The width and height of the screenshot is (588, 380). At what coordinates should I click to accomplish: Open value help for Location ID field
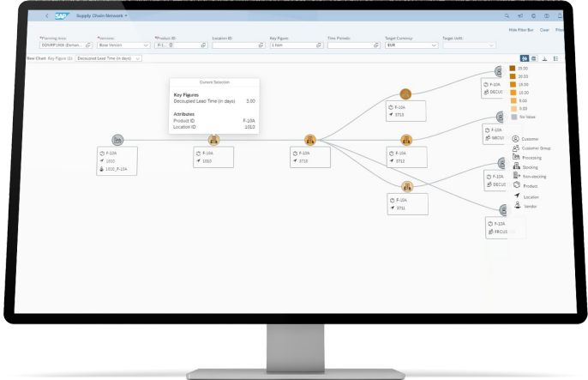coord(261,45)
